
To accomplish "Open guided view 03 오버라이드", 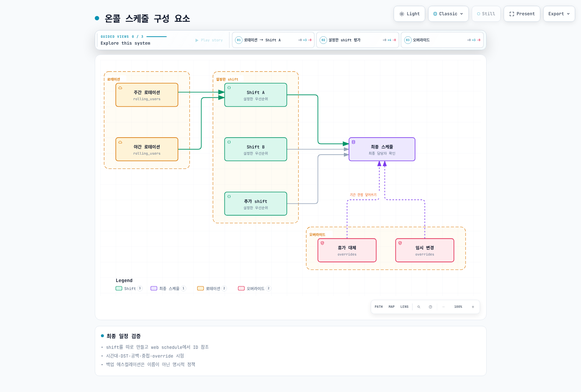I will pyautogui.click(x=442, y=40).
